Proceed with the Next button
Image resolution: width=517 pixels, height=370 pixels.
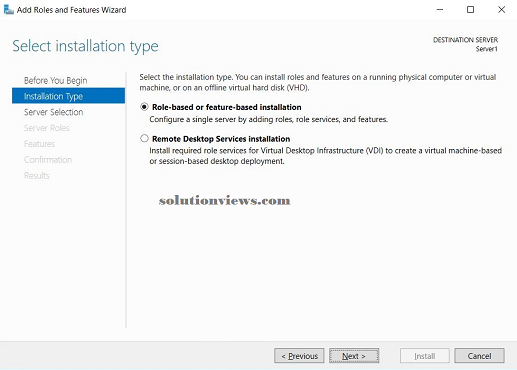[x=354, y=356]
